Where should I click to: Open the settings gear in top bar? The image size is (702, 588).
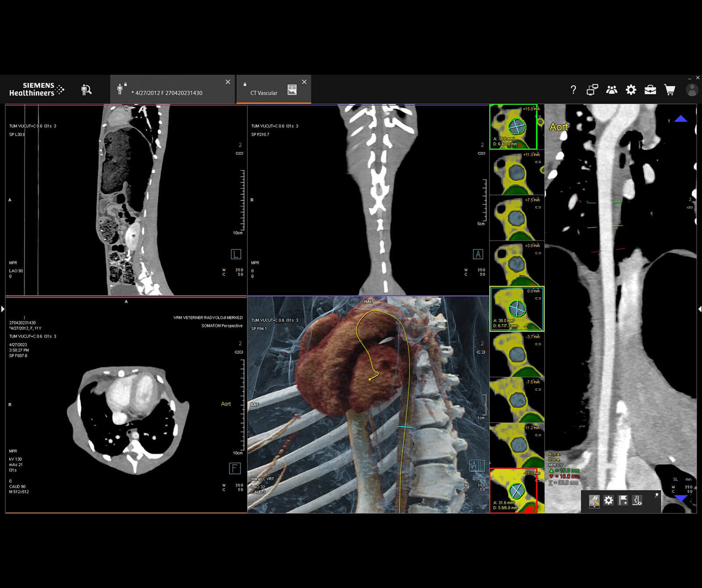click(x=630, y=90)
